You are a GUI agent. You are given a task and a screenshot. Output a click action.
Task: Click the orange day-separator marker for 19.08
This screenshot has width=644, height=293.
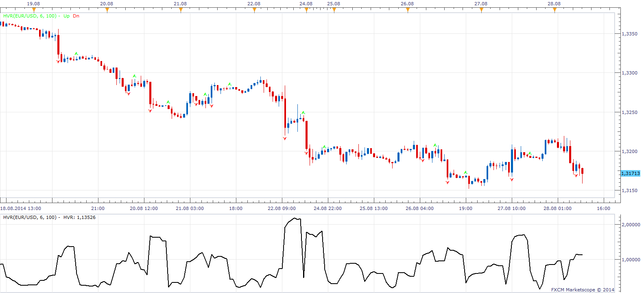pyautogui.click(x=34, y=10)
